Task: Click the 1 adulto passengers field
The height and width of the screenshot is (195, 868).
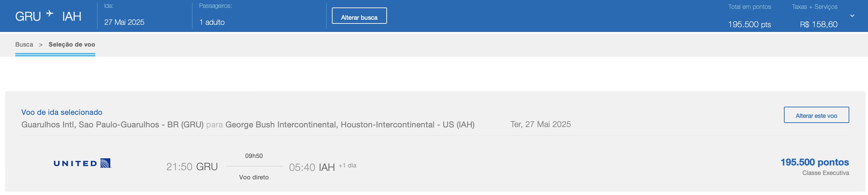Action: point(212,22)
